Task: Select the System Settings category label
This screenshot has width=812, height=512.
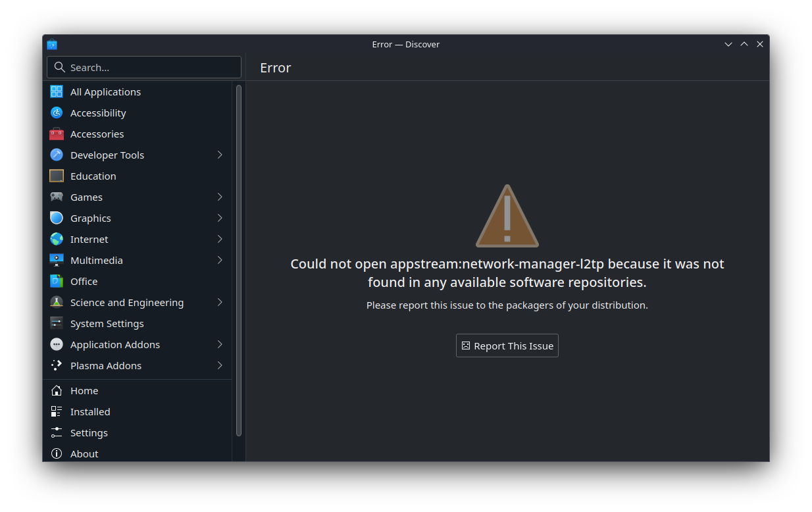Action: pyautogui.click(x=107, y=324)
